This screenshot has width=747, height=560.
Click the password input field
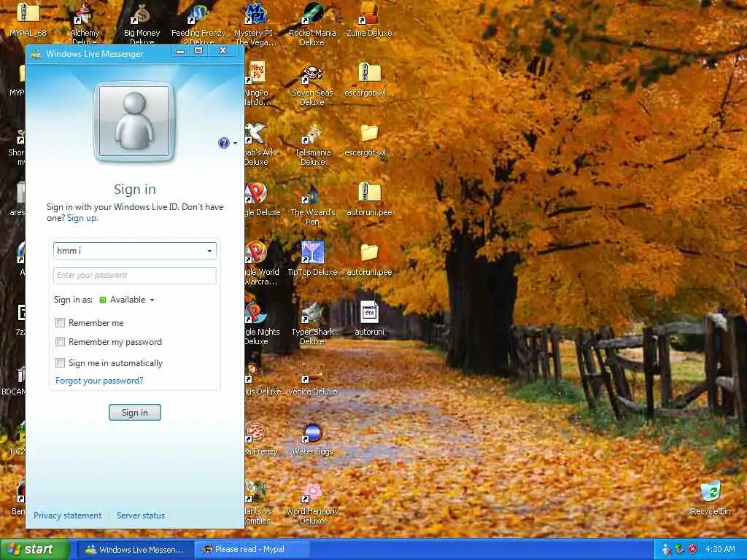pyautogui.click(x=135, y=275)
